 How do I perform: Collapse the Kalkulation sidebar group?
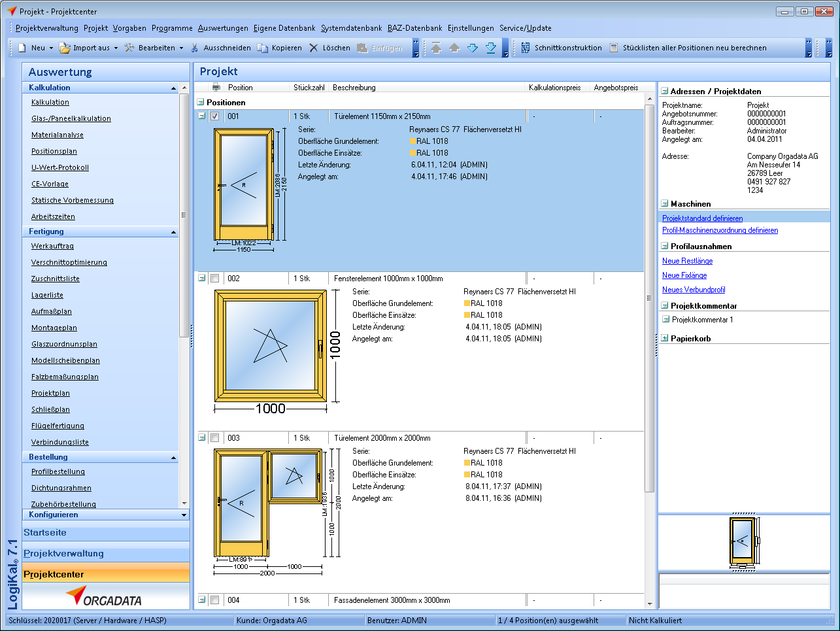coord(173,88)
